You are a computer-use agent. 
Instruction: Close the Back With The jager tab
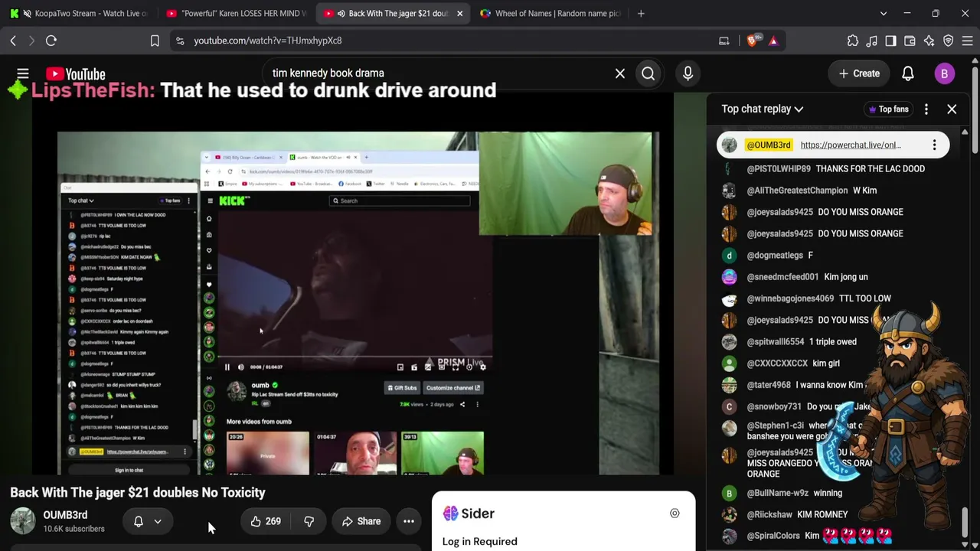(x=459, y=13)
